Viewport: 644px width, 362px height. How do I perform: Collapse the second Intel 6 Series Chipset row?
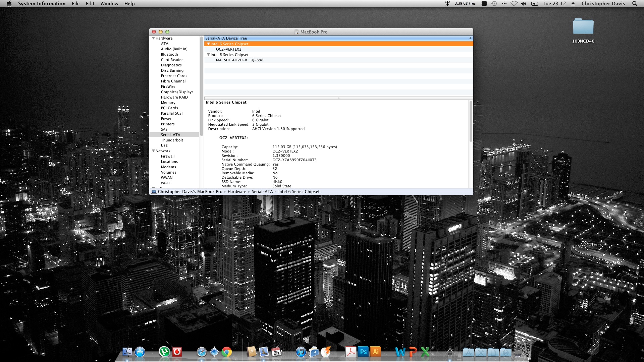point(208,55)
